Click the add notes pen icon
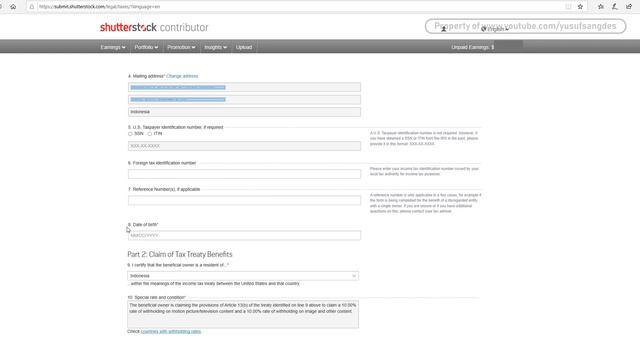The height and width of the screenshot is (360, 640). [615, 7]
